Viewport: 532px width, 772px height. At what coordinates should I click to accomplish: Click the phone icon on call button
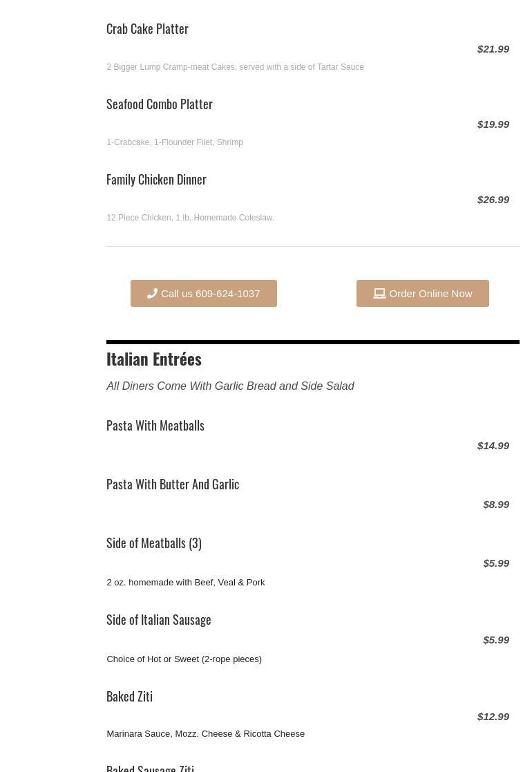[152, 294]
